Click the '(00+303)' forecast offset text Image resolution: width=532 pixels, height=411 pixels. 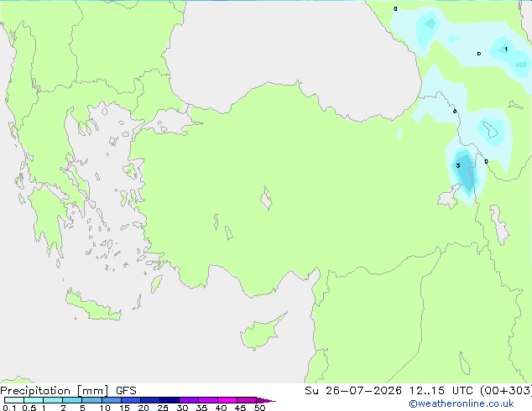(x=506, y=391)
